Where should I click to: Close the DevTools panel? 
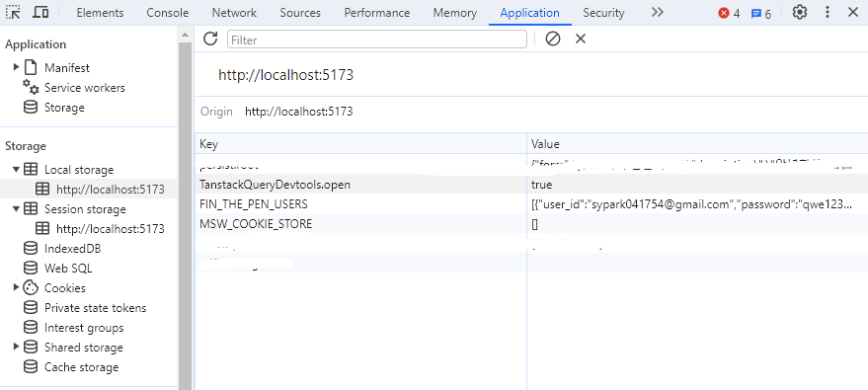[x=852, y=12]
